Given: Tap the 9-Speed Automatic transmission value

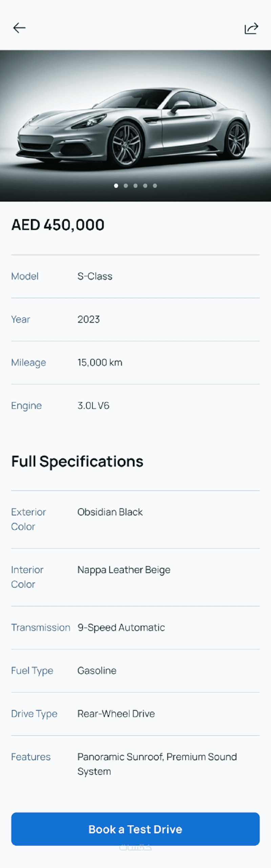Looking at the screenshot, I should pos(121,628).
